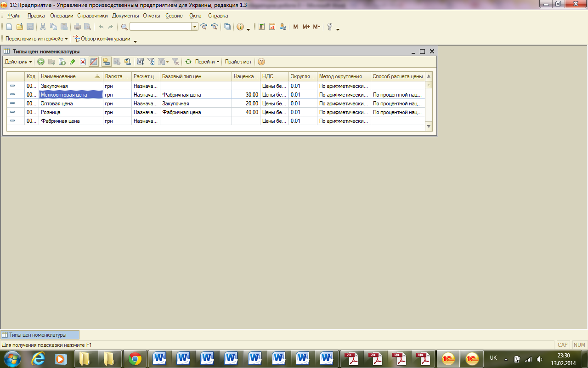
Task: Switch to Типы цен номенклатуры window tab
Action: [x=40, y=335]
